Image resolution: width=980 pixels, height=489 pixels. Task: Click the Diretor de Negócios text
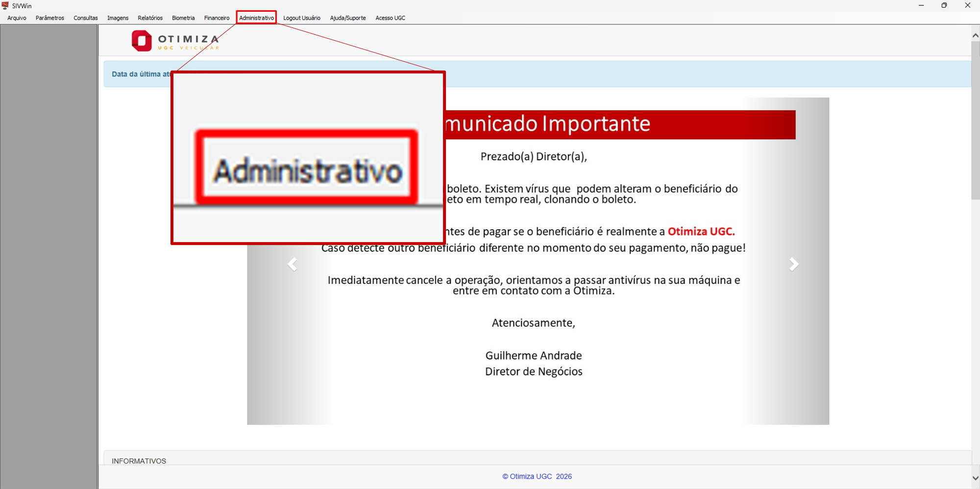pos(534,371)
